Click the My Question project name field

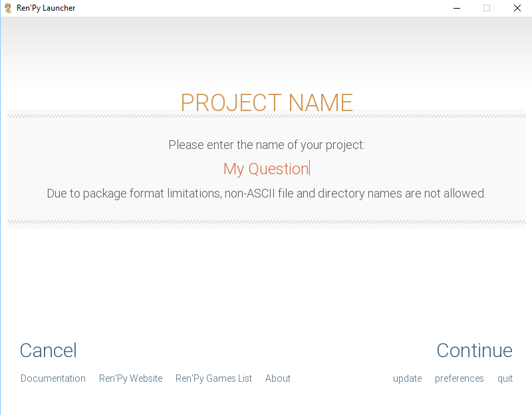point(267,169)
